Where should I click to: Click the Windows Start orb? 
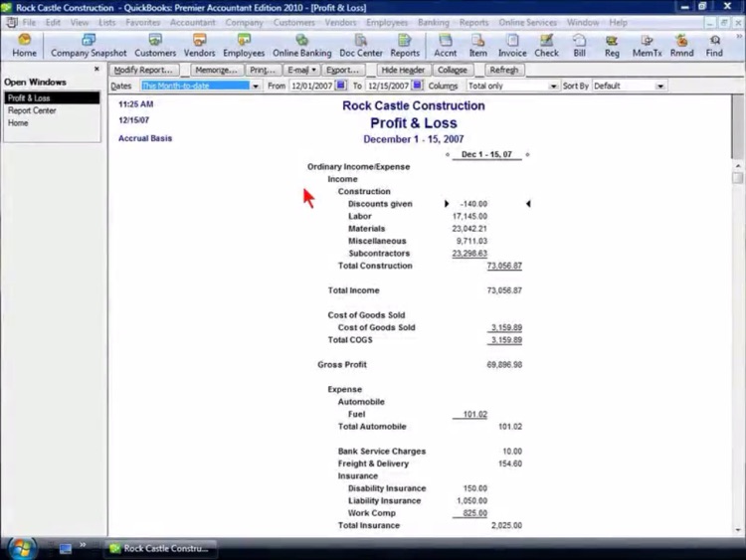[22, 549]
